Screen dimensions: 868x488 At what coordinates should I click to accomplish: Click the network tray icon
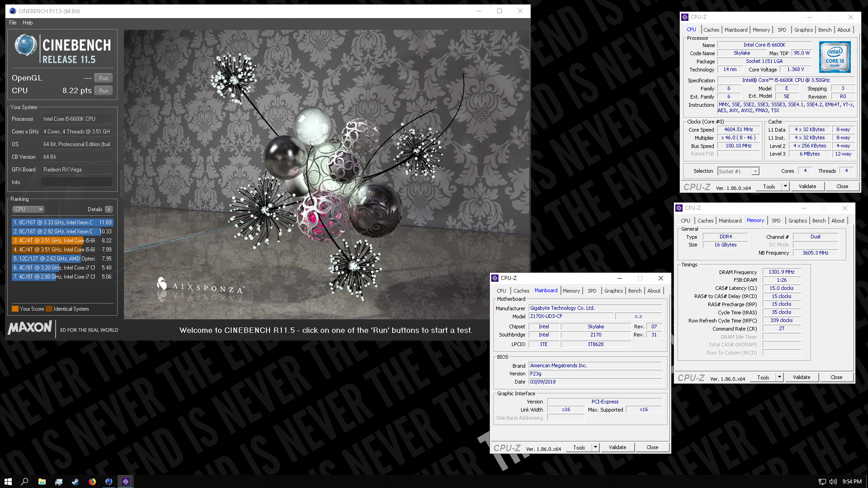click(822, 482)
